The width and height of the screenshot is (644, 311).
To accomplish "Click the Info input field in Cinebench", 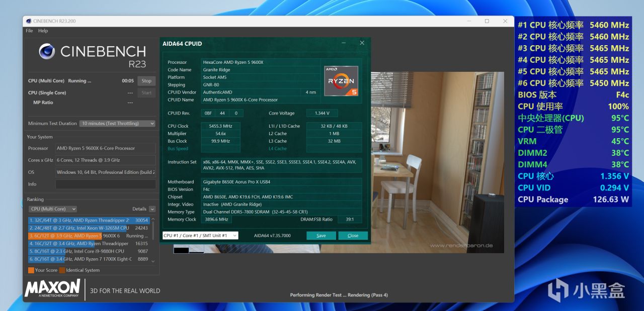I will coord(105,184).
